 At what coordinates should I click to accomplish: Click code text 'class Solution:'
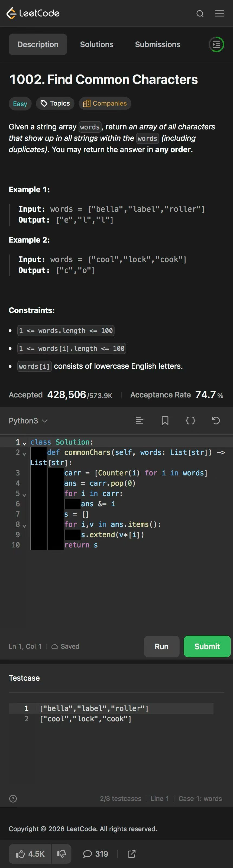[x=62, y=442]
